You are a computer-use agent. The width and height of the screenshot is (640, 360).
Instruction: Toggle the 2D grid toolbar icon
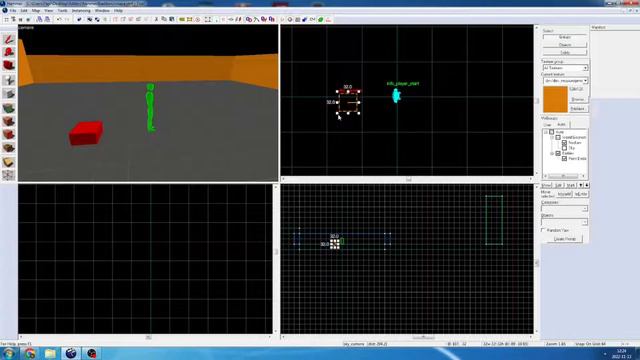tap(6, 19)
